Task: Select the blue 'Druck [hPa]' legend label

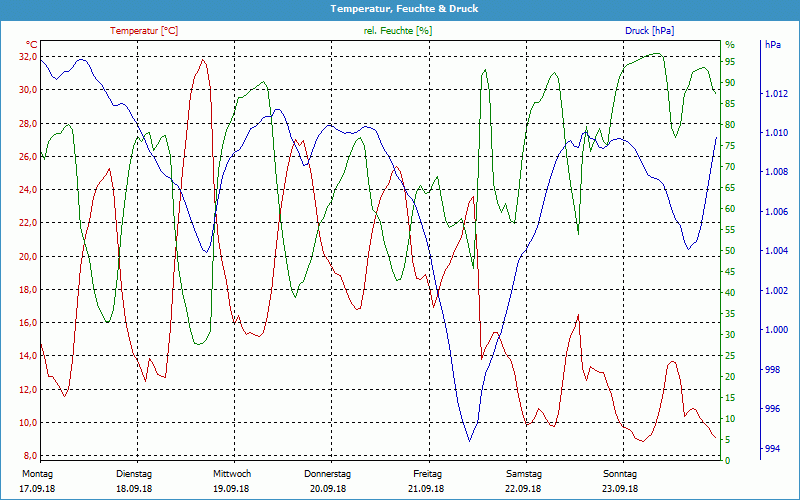Action: click(649, 31)
